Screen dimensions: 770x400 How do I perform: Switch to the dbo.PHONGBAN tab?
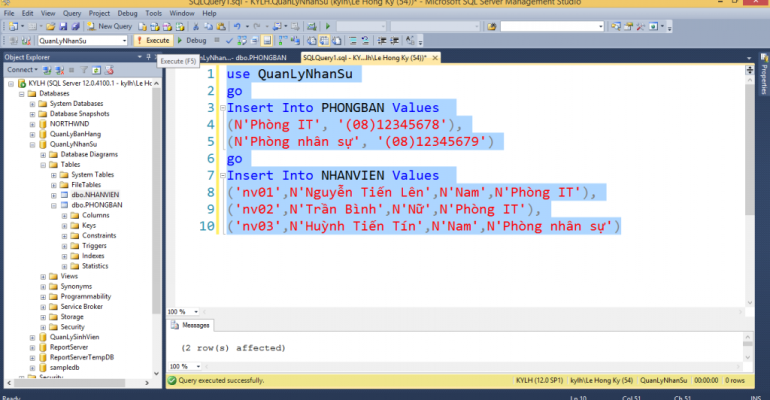[x=245, y=58]
